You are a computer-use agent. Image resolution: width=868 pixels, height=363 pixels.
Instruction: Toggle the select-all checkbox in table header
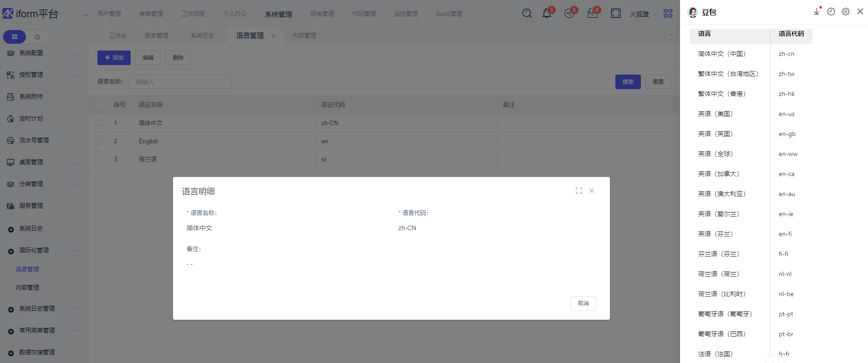[x=99, y=105]
